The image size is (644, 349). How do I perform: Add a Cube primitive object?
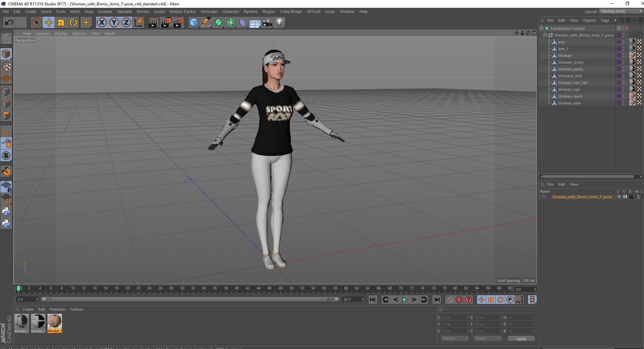pyautogui.click(x=194, y=23)
